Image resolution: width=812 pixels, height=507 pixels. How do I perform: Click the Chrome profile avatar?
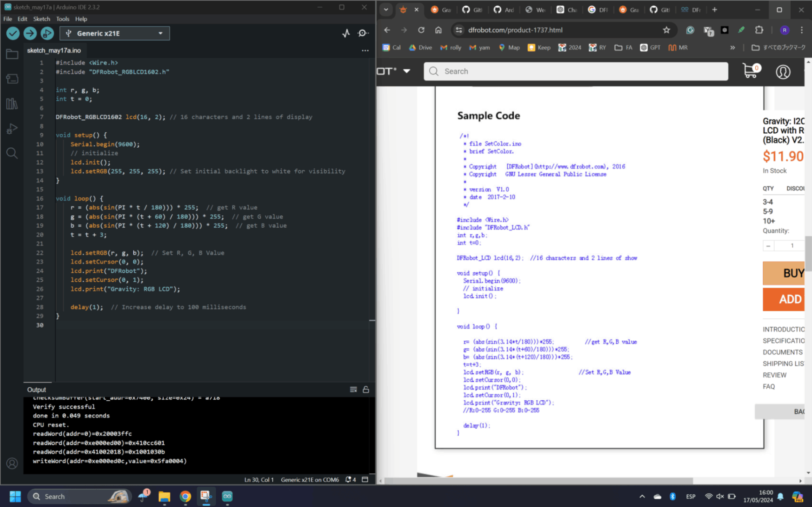pyautogui.click(x=785, y=30)
